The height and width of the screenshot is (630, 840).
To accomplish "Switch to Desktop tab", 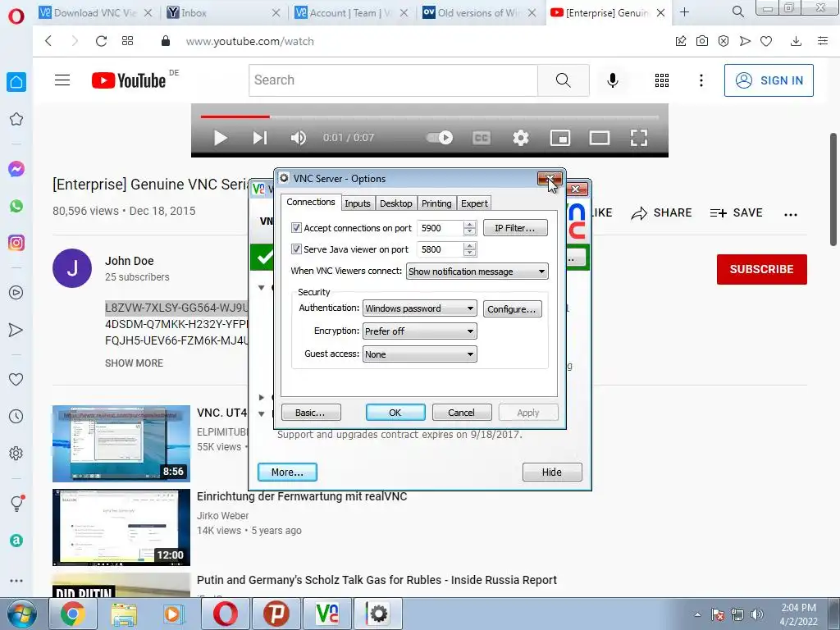I will pyautogui.click(x=396, y=203).
